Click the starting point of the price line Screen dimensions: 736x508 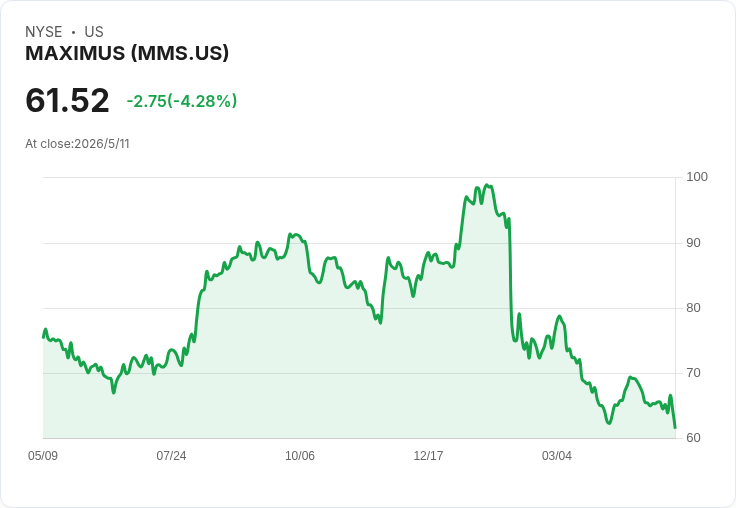(x=44, y=337)
